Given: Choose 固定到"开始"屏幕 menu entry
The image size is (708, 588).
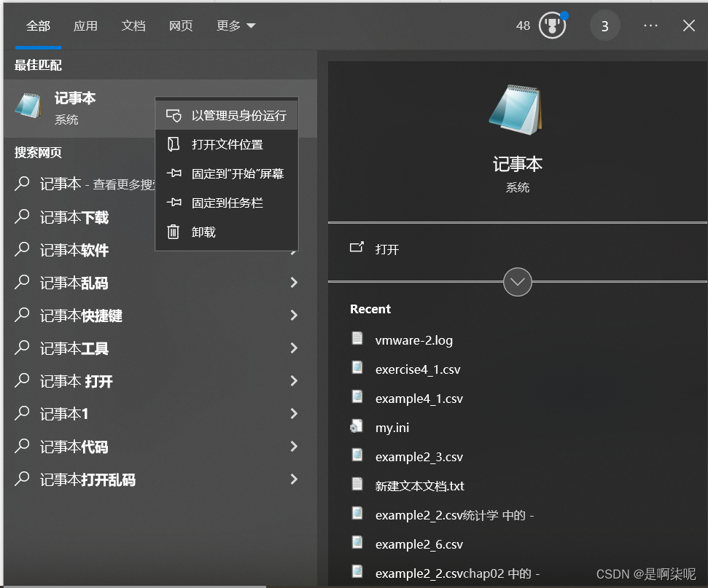Looking at the screenshot, I should coord(227,173).
